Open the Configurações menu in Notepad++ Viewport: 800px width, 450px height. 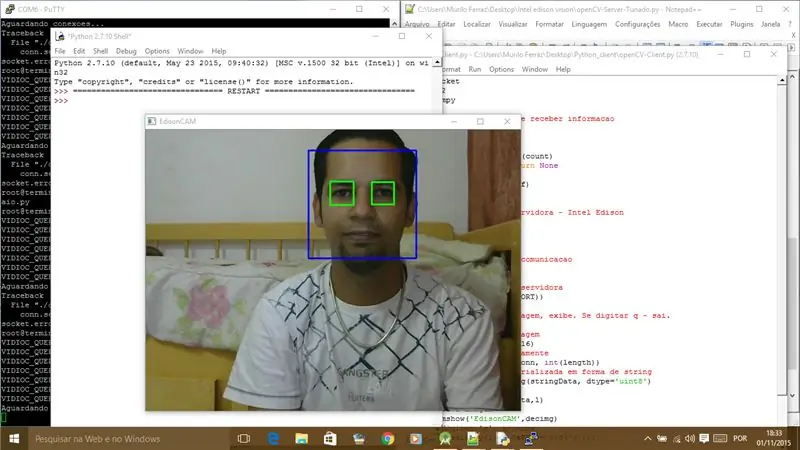[637, 24]
